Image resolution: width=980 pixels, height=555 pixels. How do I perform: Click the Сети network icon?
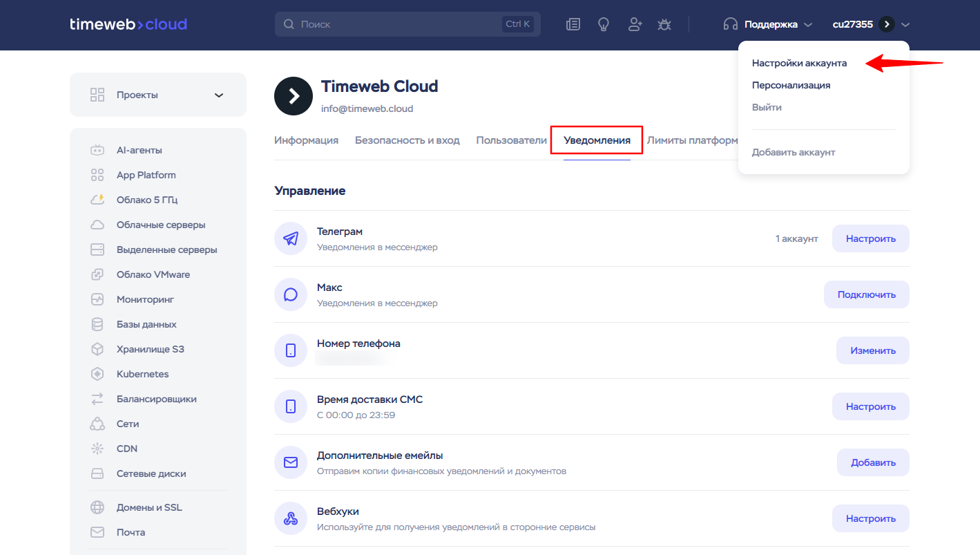click(97, 424)
